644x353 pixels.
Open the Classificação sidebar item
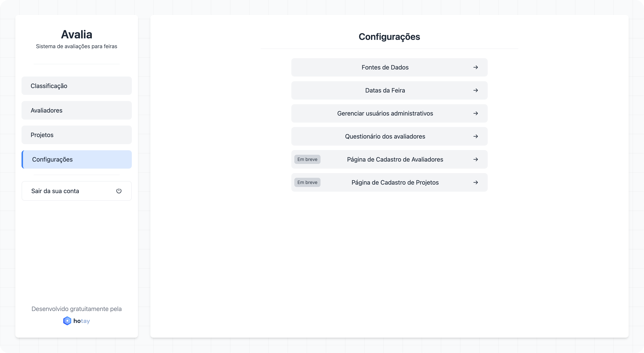pos(76,86)
